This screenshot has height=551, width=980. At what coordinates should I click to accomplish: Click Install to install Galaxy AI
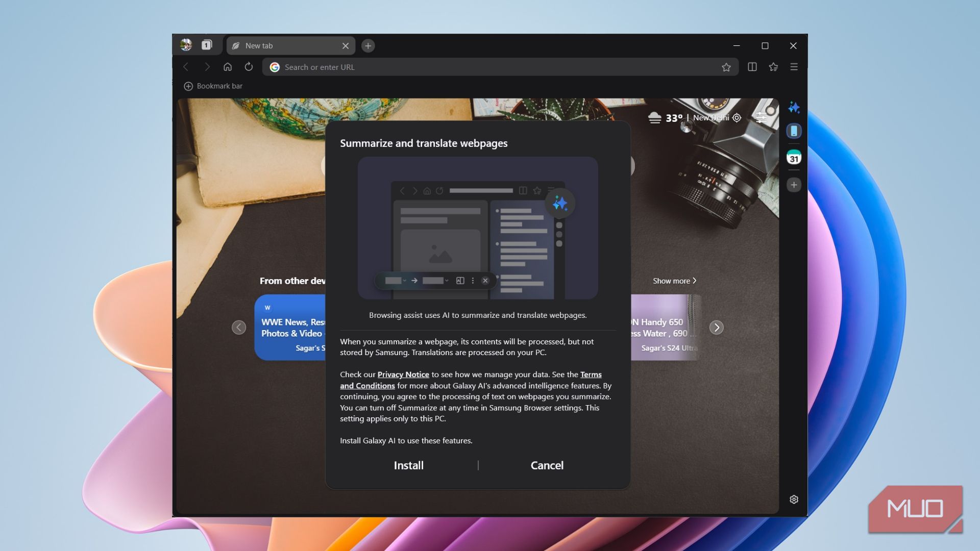409,465
